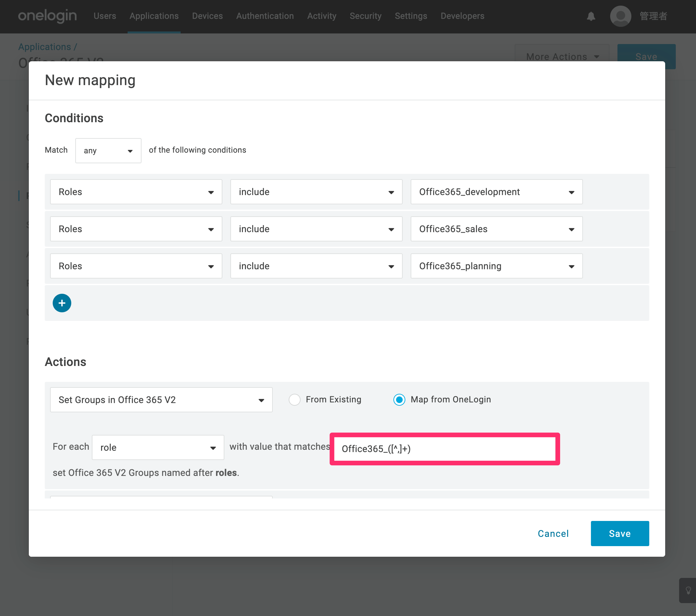Open Roles dropdown in Office365_sales row
The image size is (696, 616).
pos(136,229)
